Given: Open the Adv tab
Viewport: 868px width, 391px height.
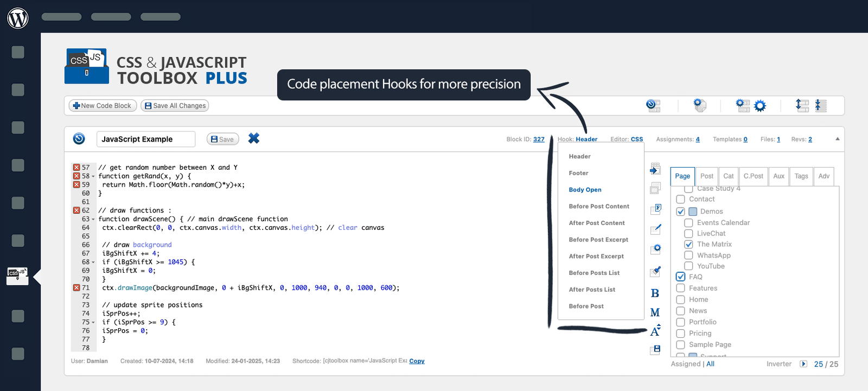Looking at the screenshot, I should click(824, 176).
